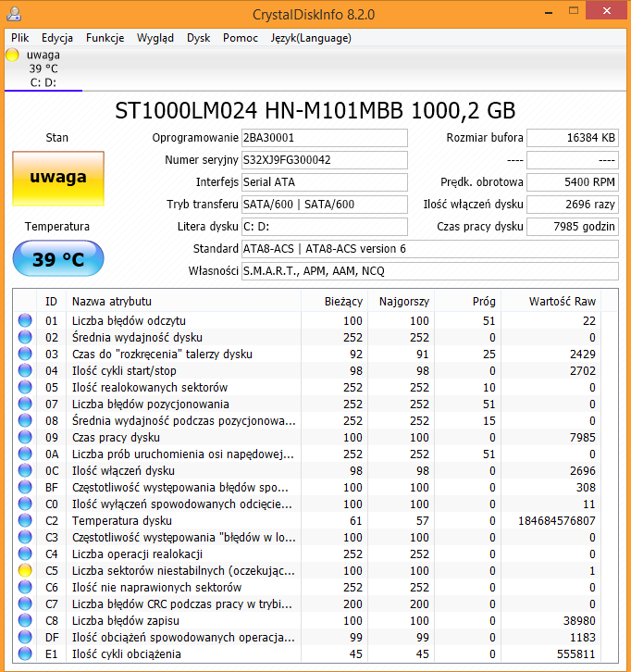Click the Interfejs field showing Serial ATA
Image resolution: width=631 pixels, height=672 pixels.
coord(324,182)
